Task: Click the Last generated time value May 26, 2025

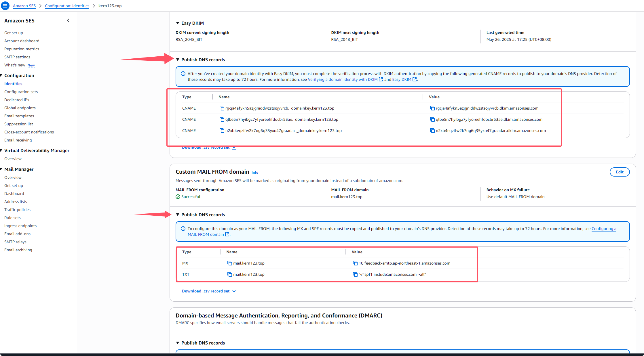Action: point(519,39)
